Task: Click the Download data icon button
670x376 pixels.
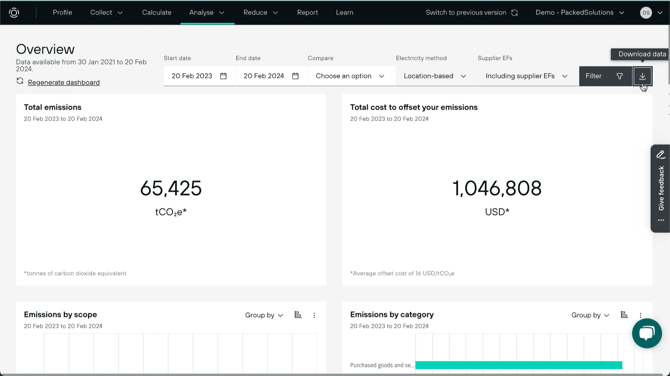Action: coord(642,76)
